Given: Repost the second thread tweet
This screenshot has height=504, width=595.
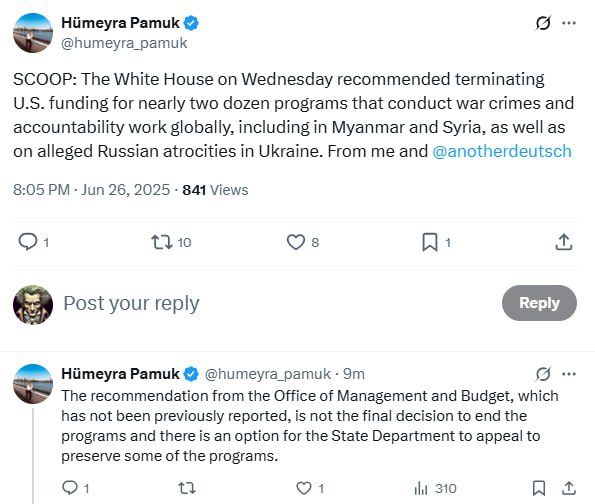Looking at the screenshot, I should (x=187, y=488).
